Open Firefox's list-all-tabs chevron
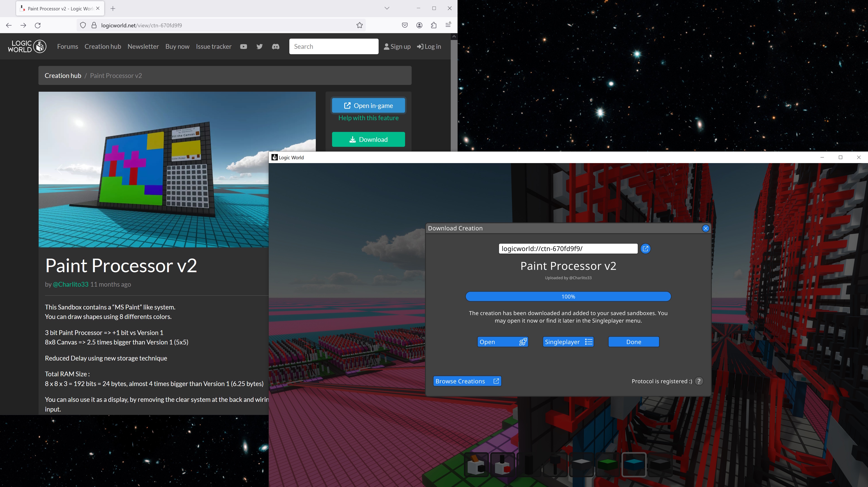 [x=387, y=8]
